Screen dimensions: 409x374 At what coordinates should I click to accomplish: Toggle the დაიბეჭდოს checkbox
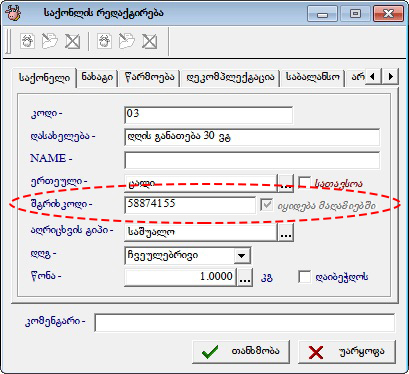(x=304, y=277)
